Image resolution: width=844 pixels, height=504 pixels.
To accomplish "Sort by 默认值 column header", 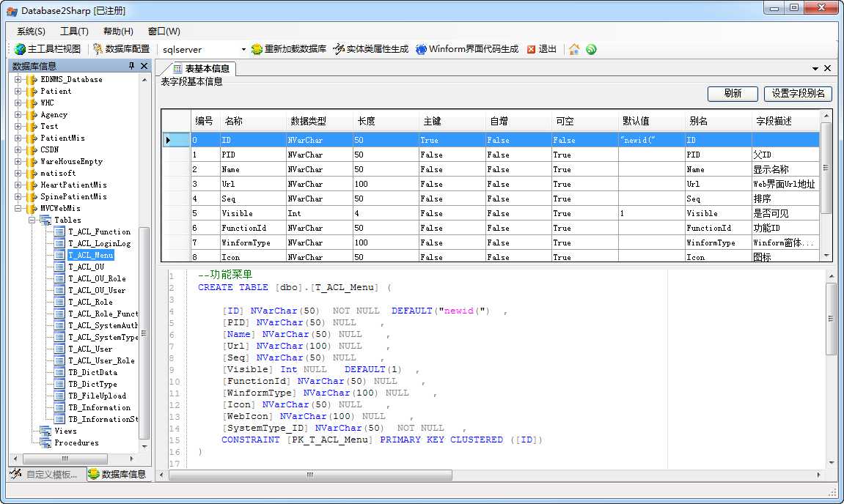I will click(x=652, y=121).
